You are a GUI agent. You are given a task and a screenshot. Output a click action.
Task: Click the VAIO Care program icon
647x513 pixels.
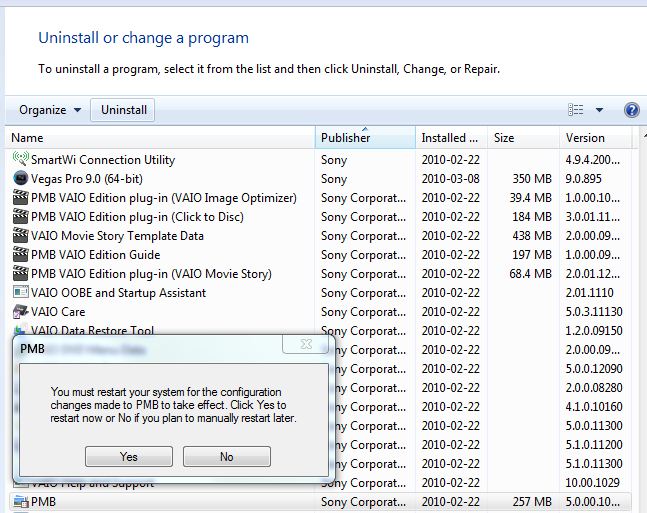pos(20,312)
